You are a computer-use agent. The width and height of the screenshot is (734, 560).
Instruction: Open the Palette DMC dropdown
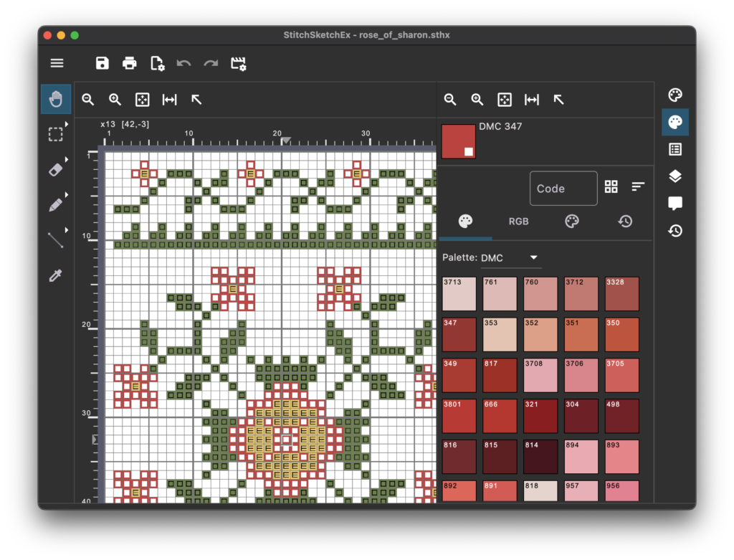510,258
